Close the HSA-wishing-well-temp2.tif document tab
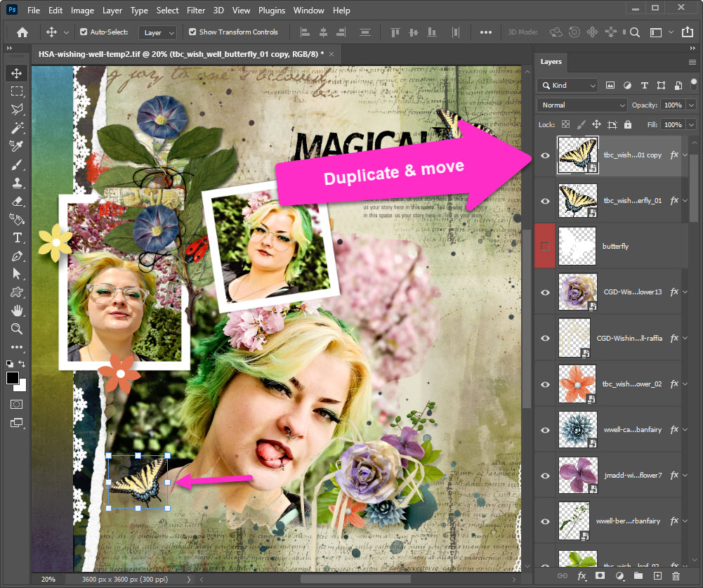 coord(331,54)
